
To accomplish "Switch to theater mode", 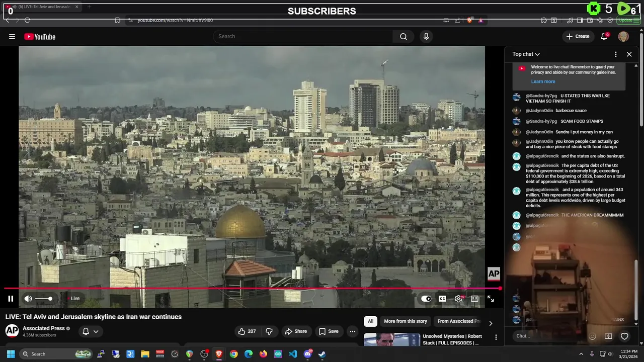I will tap(474, 299).
